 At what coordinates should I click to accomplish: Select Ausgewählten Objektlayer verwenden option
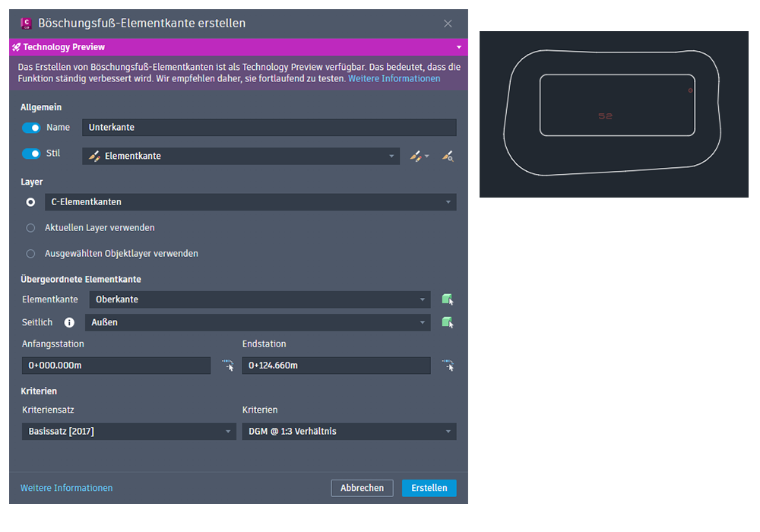(30, 253)
